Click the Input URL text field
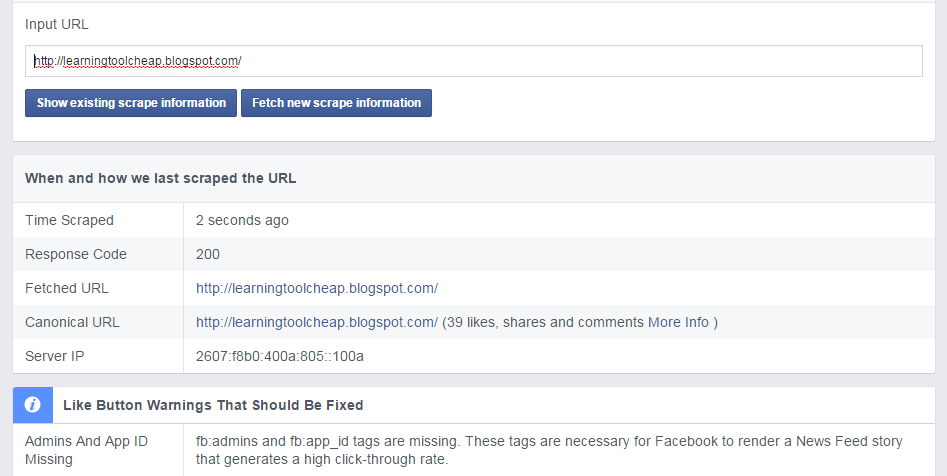This screenshot has width=947, height=476. [474, 61]
